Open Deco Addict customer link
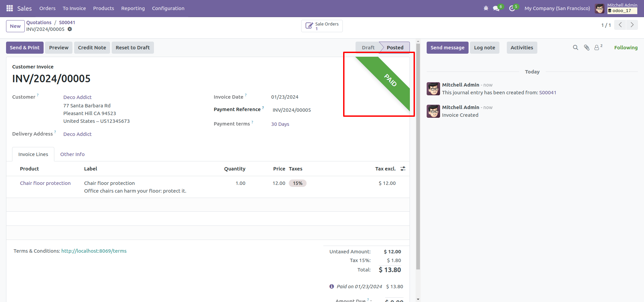The image size is (644, 302). tap(77, 97)
